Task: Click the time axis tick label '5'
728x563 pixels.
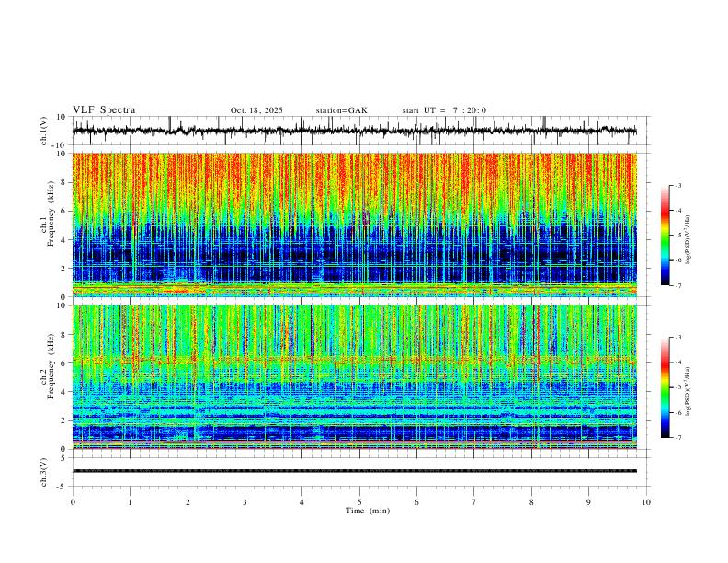Action: click(x=359, y=502)
